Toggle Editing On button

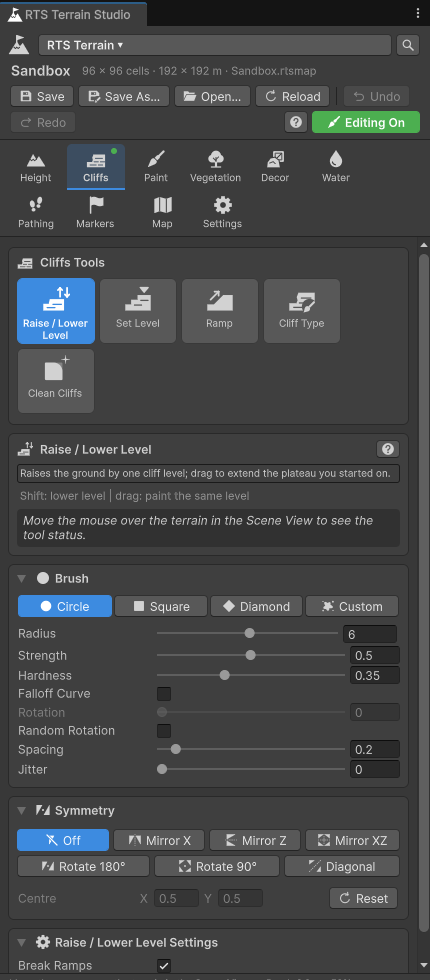[366, 122]
